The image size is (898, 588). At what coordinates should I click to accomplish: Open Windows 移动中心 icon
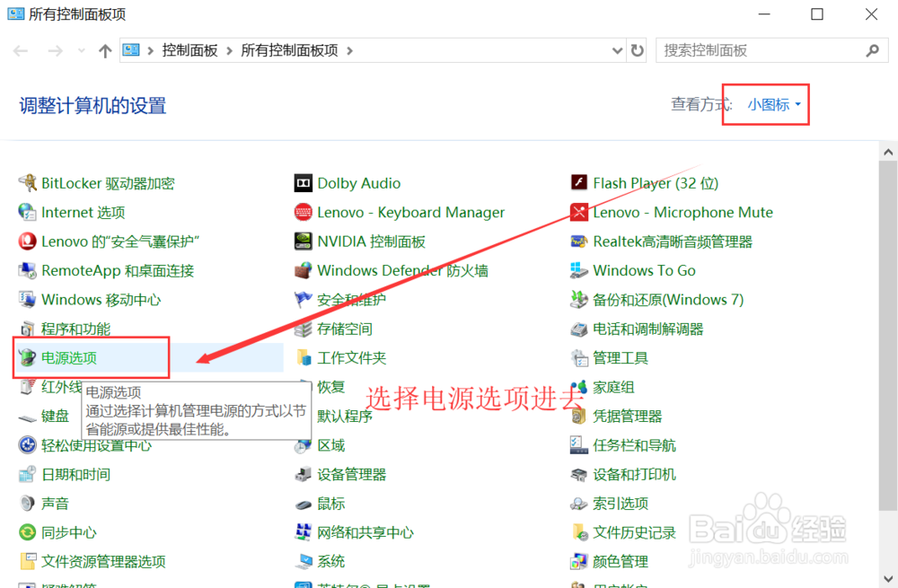tap(28, 300)
